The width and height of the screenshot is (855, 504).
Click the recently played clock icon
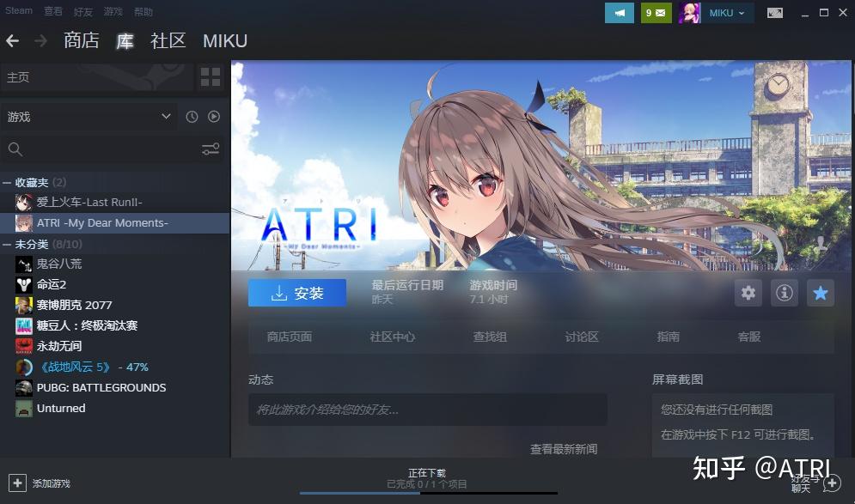pos(191,116)
